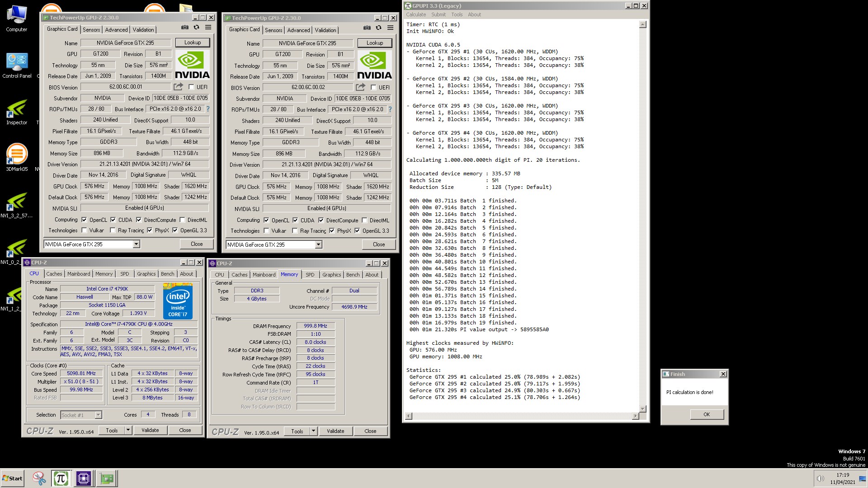This screenshot has height=488, width=868.
Task: Open the Control Panel desktop icon
Action: click(x=17, y=66)
